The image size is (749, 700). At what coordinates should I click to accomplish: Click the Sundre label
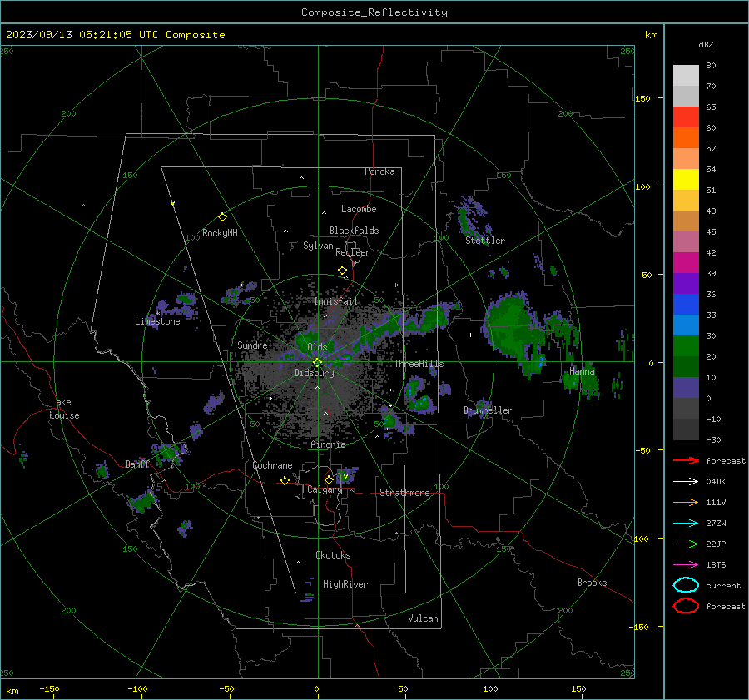click(252, 345)
